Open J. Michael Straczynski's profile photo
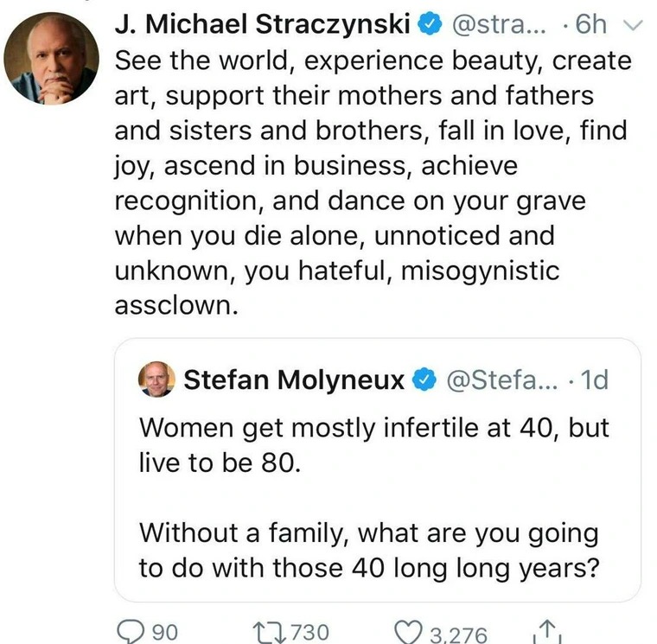 [50, 60]
